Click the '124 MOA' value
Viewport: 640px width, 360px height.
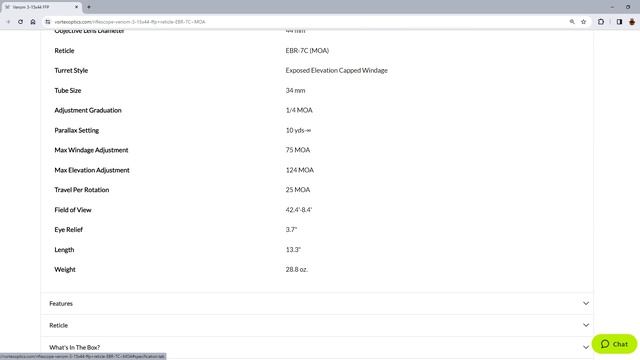tap(300, 170)
